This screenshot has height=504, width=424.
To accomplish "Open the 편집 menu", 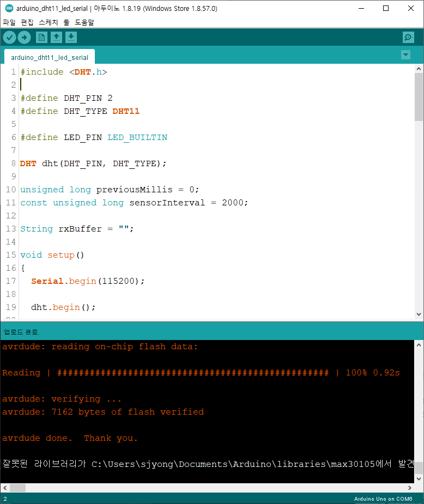I will 27,22.
